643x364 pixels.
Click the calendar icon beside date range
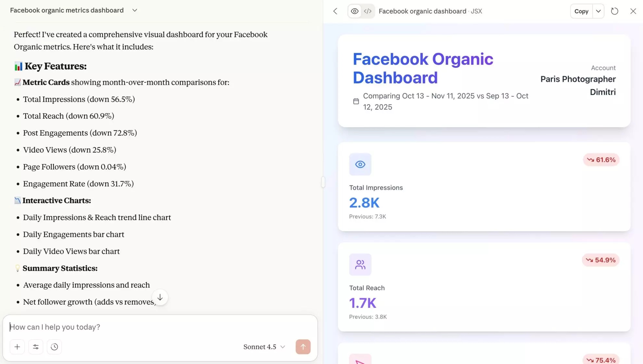click(356, 101)
